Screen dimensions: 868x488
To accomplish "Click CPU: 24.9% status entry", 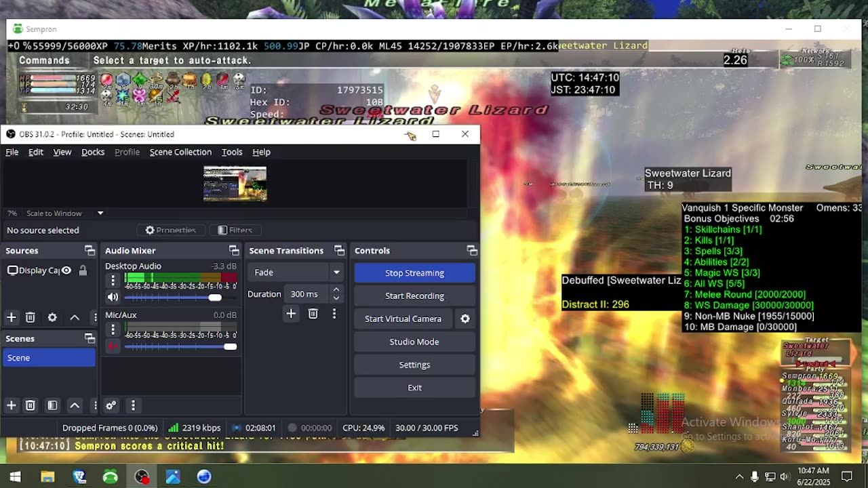I will (363, 428).
